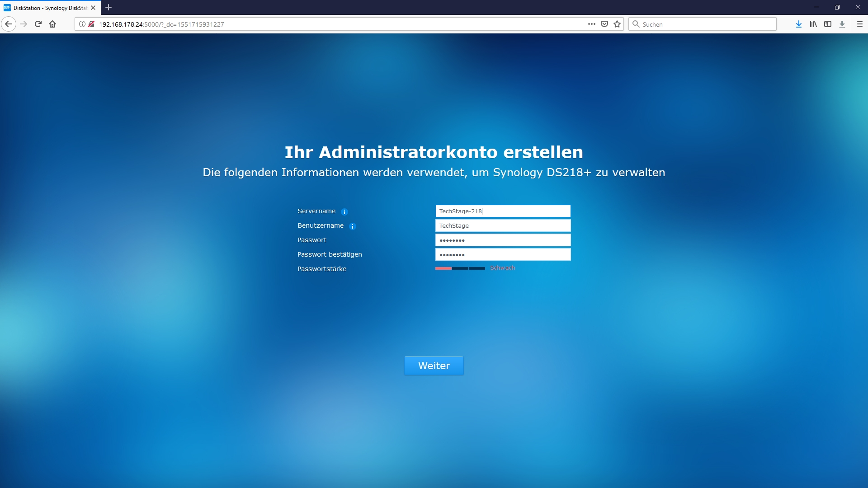868x488 pixels.
Task: Open a new browser tab
Action: point(108,7)
